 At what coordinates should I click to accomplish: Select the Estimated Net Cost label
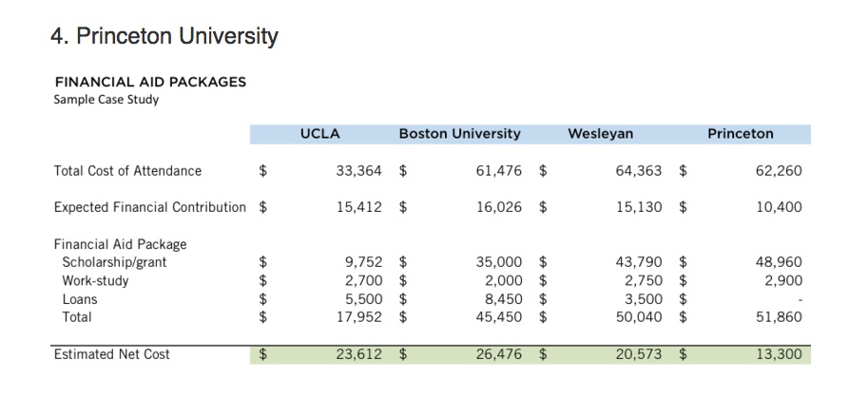(x=111, y=354)
